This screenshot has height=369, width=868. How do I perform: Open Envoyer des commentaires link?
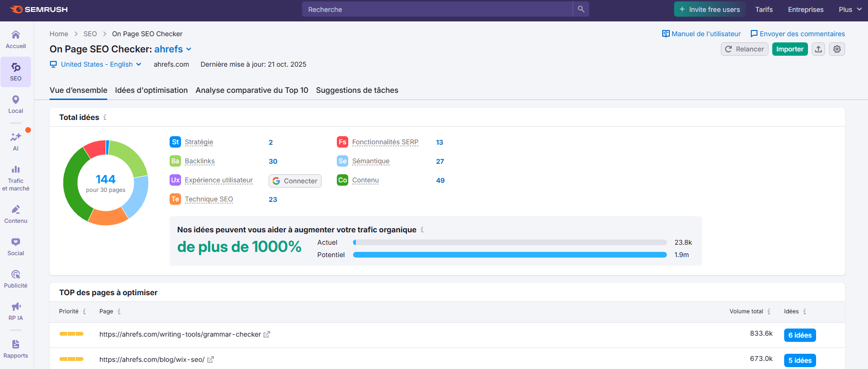[x=797, y=34]
